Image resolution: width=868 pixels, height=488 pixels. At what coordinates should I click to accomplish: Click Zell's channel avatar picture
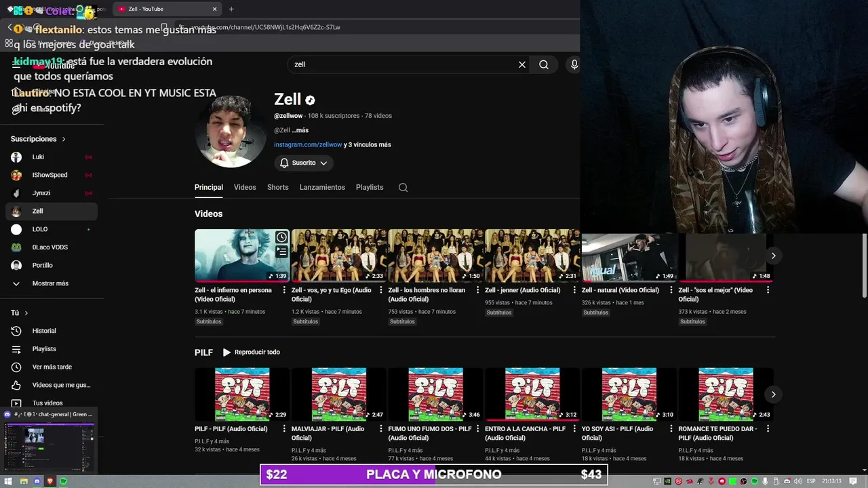(231, 131)
